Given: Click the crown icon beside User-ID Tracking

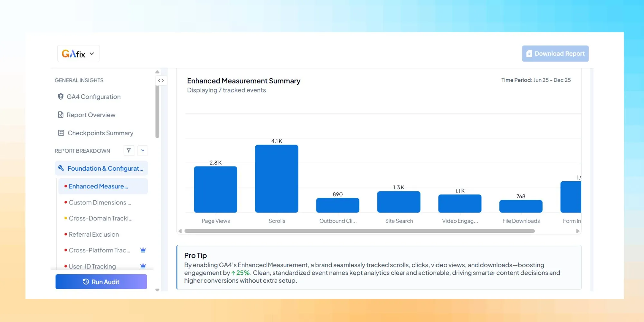Looking at the screenshot, I should [x=143, y=266].
